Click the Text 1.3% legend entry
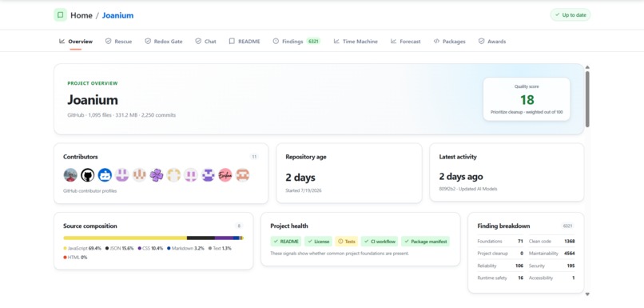The width and height of the screenshot is (644, 308). point(220,248)
